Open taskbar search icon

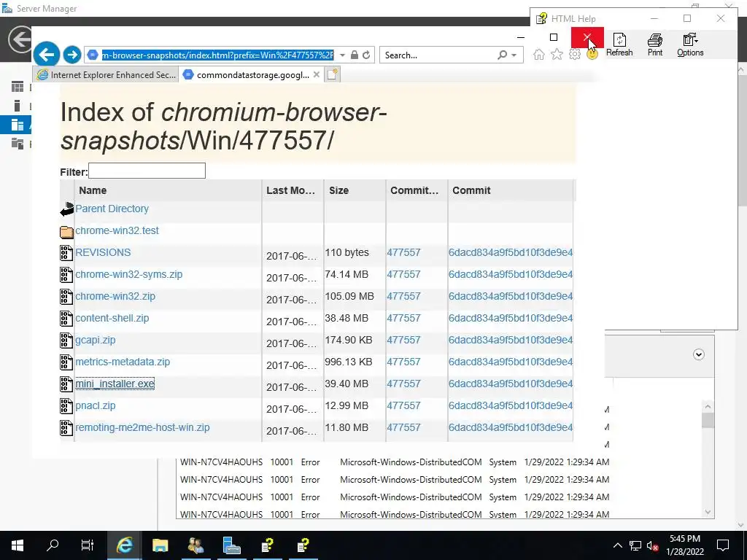pos(53,545)
